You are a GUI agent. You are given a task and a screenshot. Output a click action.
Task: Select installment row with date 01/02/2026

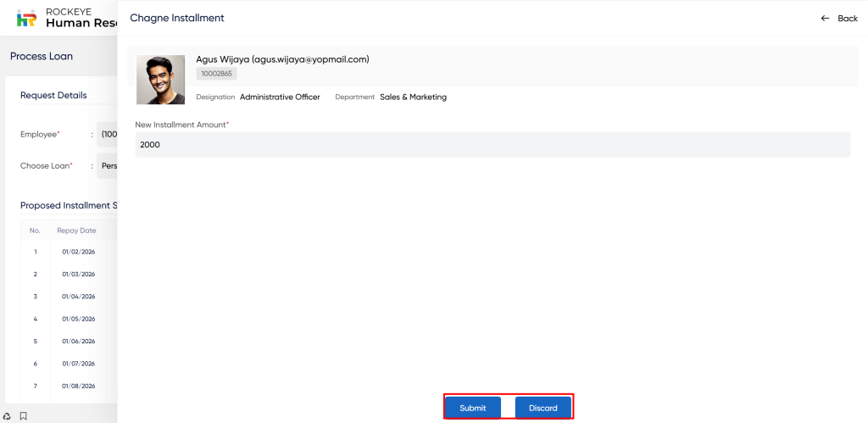[x=78, y=252]
